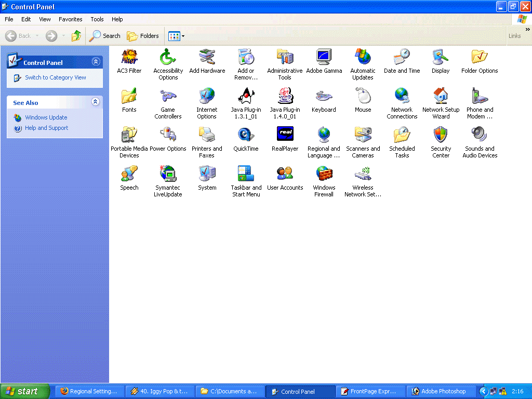Switch to Regional Settings Firefox taskbar window
Image resolution: width=532 pixels, height=399 pixels.
coord(89,392)
